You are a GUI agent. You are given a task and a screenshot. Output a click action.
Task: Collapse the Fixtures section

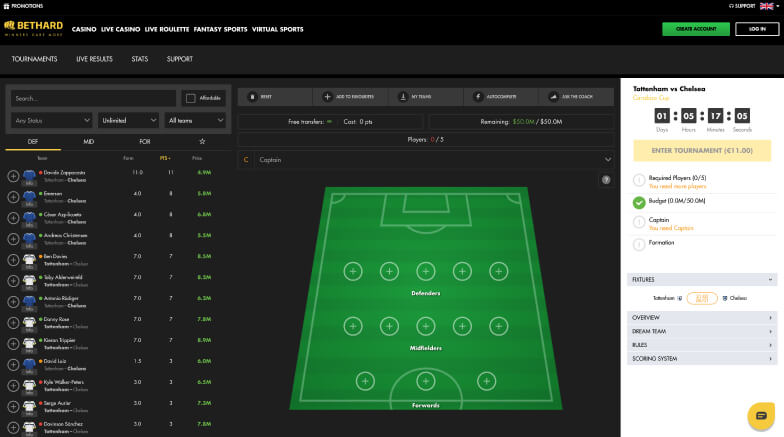pyautogui.click(x=702, y=280)
